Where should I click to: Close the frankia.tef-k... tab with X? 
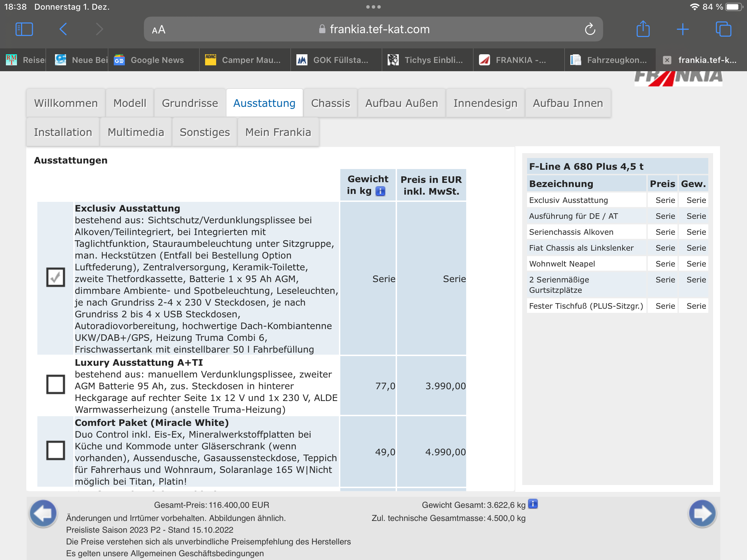click(667, 60)
